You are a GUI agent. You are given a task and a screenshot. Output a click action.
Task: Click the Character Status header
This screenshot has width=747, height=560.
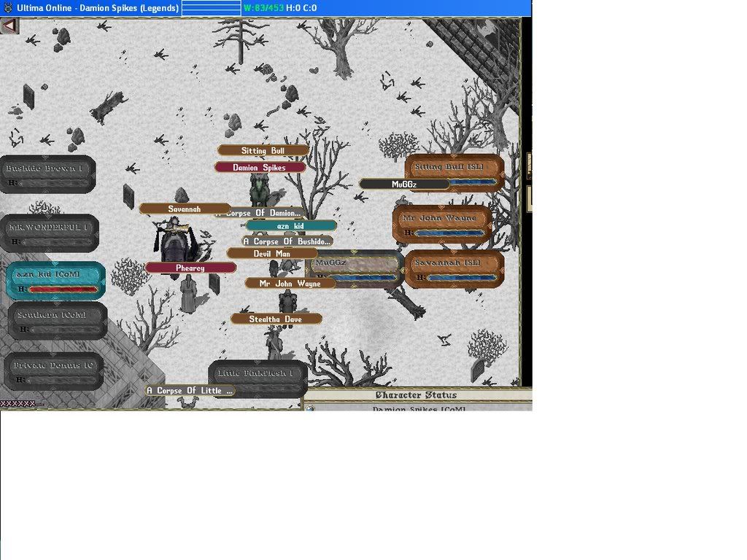coord(416,394)
